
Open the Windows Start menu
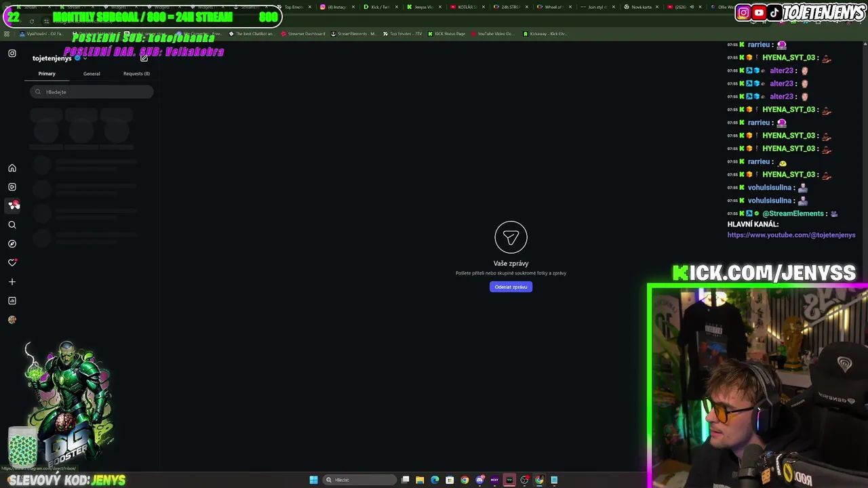pos(313,480)
